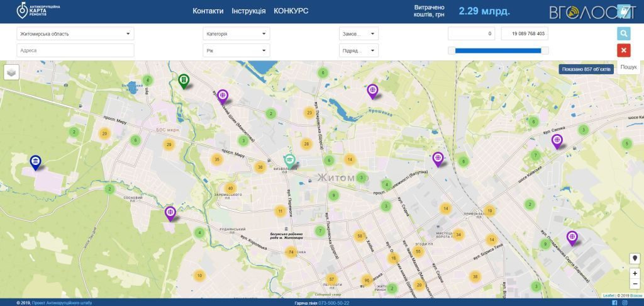Viewport: 644px width, 306px height.
Task: Open the Інструкція menu item
Action: (248, 11)
